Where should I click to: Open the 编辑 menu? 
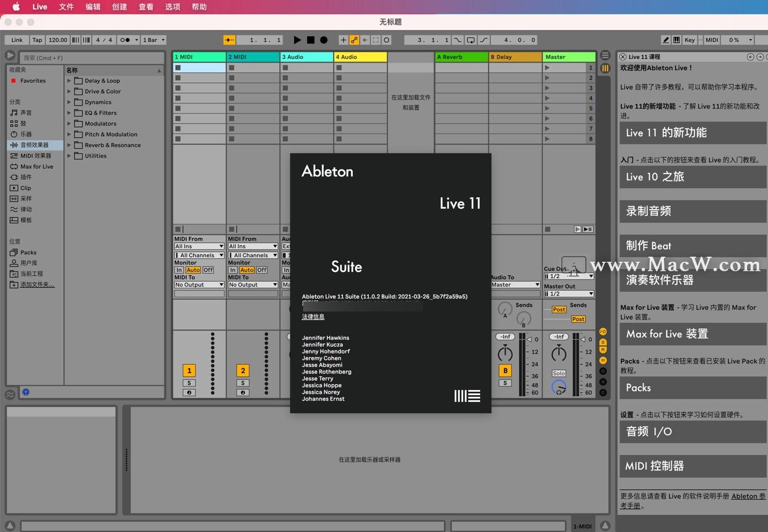(93, 7)
